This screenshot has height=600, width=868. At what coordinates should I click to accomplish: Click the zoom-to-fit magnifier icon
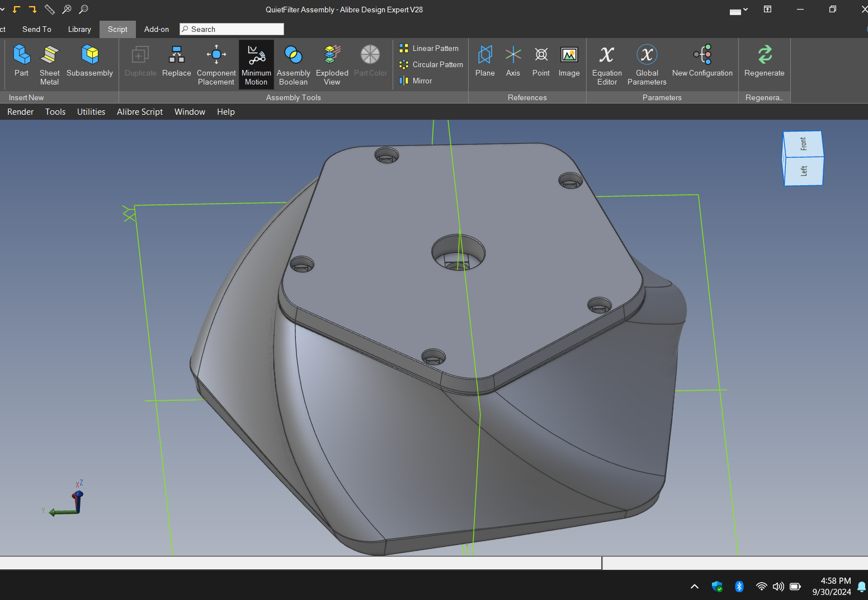click(x=67, y=10)
